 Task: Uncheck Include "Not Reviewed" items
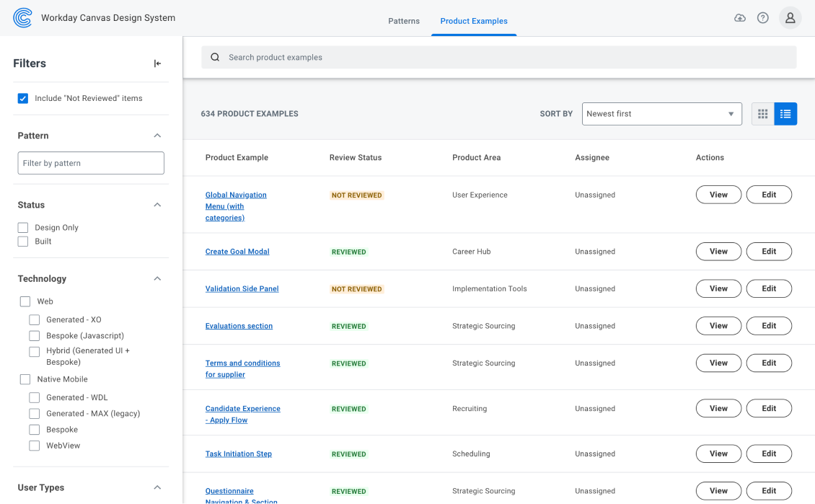click(x=23, y=98)
